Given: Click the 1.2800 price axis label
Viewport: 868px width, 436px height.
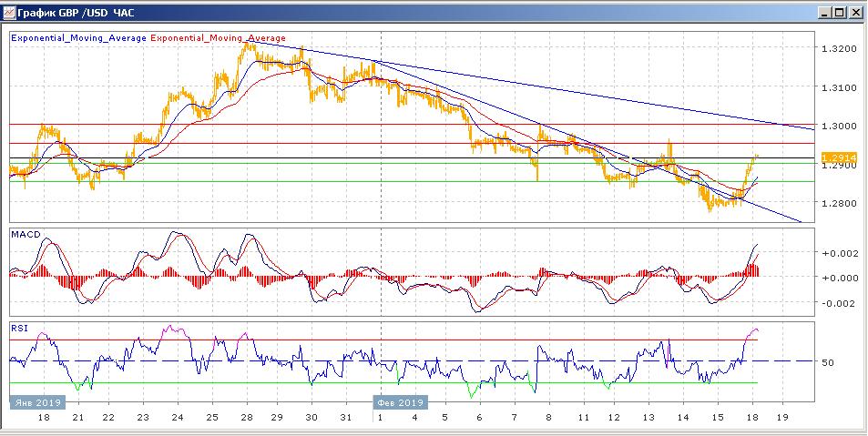Looking at the screenshot, I should pos(837,204).
